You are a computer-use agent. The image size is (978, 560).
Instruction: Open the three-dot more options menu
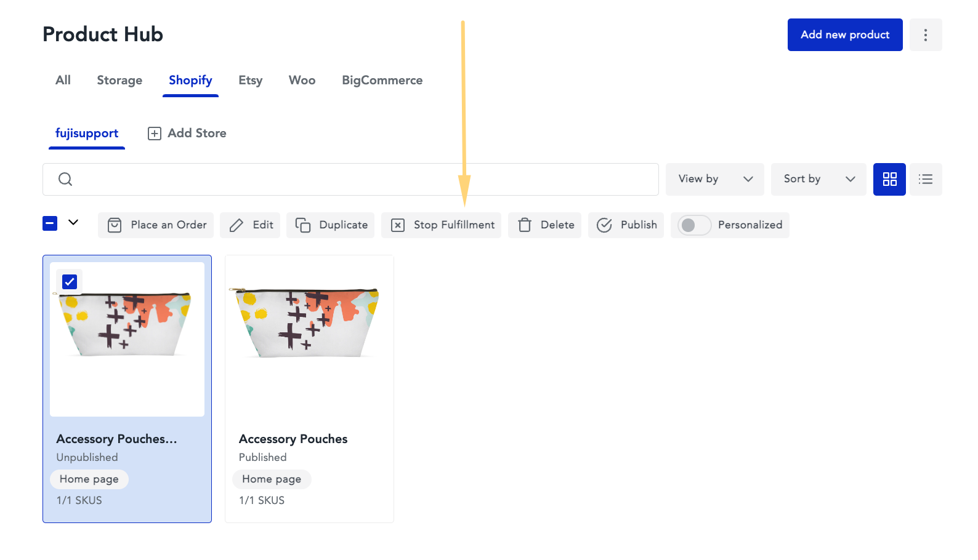point(925,35)
